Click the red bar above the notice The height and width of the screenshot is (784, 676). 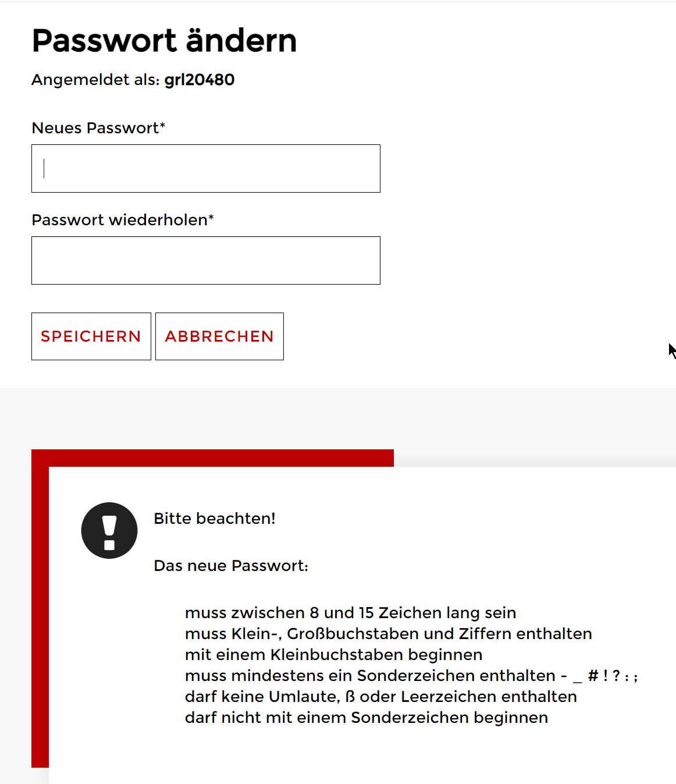[212, 458]
